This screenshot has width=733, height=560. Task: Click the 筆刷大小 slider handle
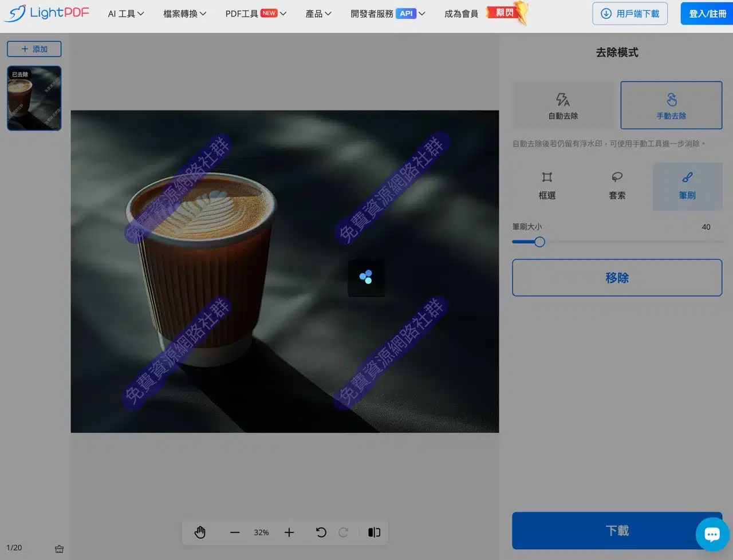539,242
